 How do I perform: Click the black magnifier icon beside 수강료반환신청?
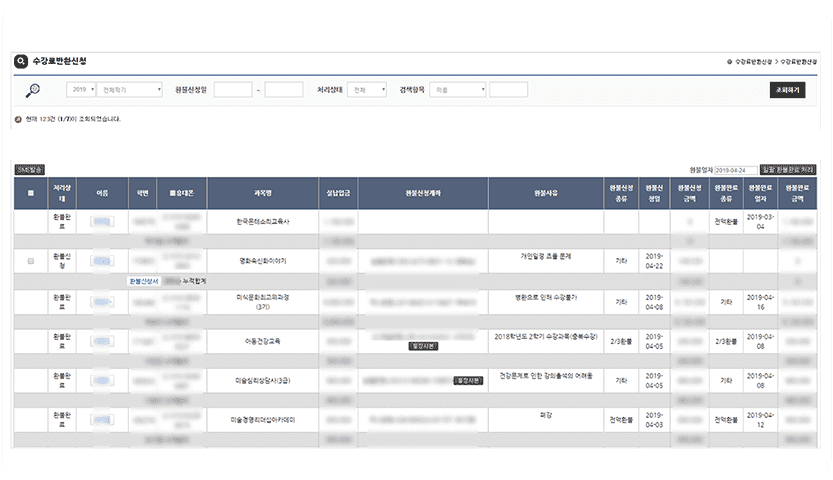[21, 62]
